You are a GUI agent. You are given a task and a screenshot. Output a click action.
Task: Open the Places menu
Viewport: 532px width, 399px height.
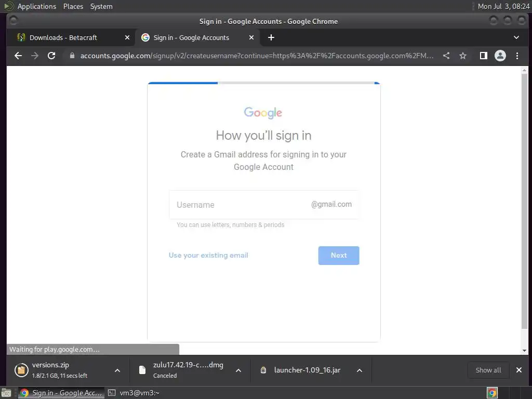click(73, 6)
